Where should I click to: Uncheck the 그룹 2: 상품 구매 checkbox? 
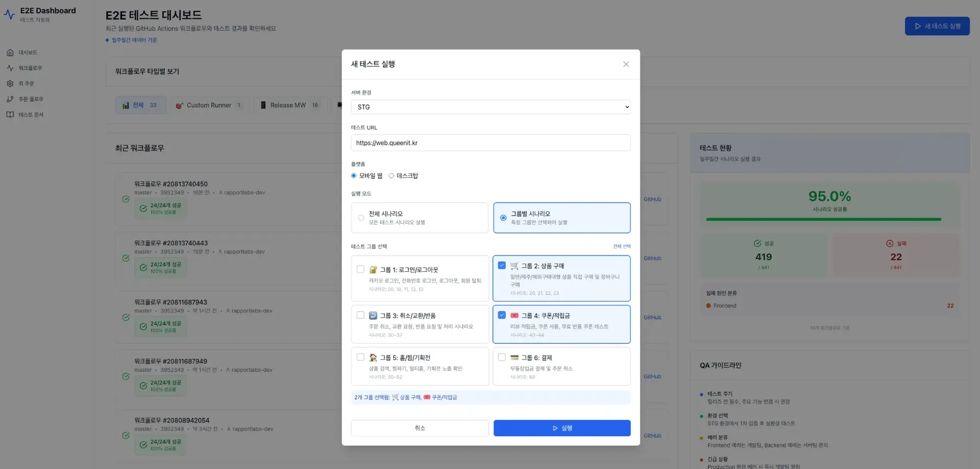pos(502,266)
